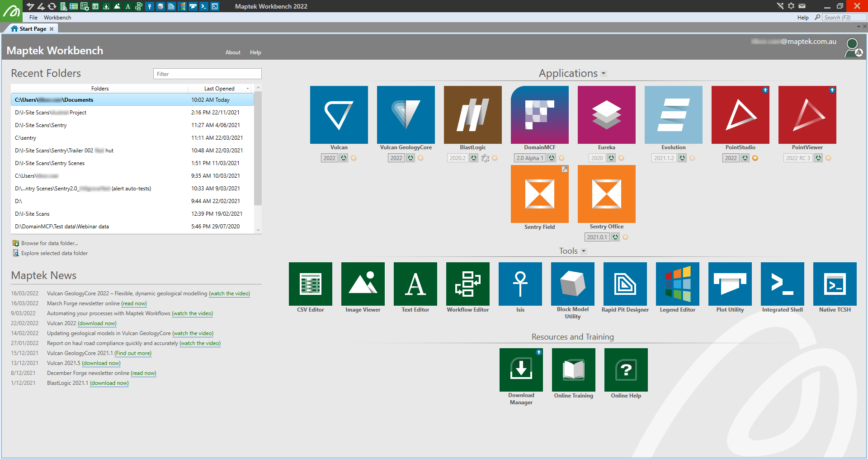Screen dimensions: 868x459
Task: Launch the Isis tool tile
Action: pos(520,284)
